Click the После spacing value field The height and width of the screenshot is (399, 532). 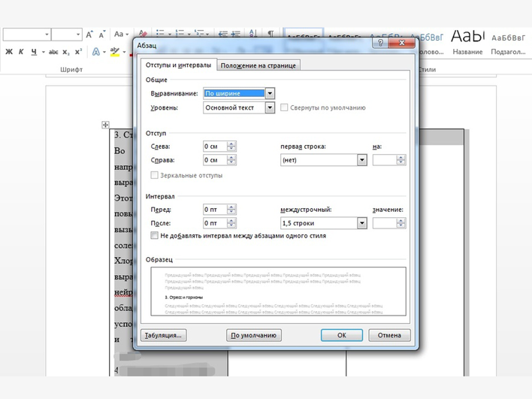click(x=215, y=223)
